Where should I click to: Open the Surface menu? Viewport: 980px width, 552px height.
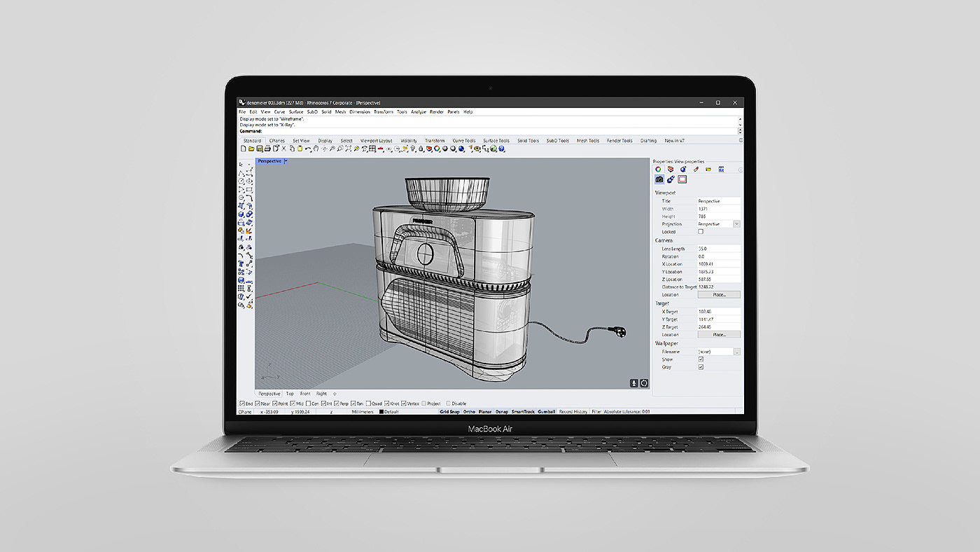click(296, 111)
